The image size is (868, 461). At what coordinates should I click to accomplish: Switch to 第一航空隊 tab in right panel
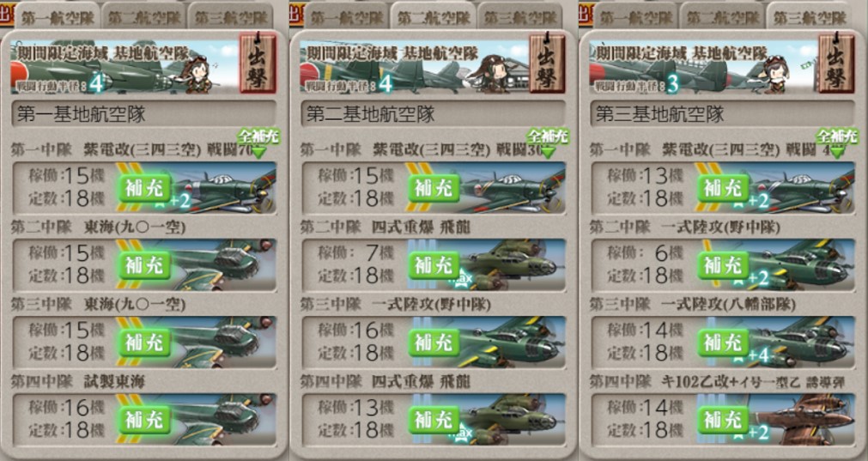[x=635, y=16]
